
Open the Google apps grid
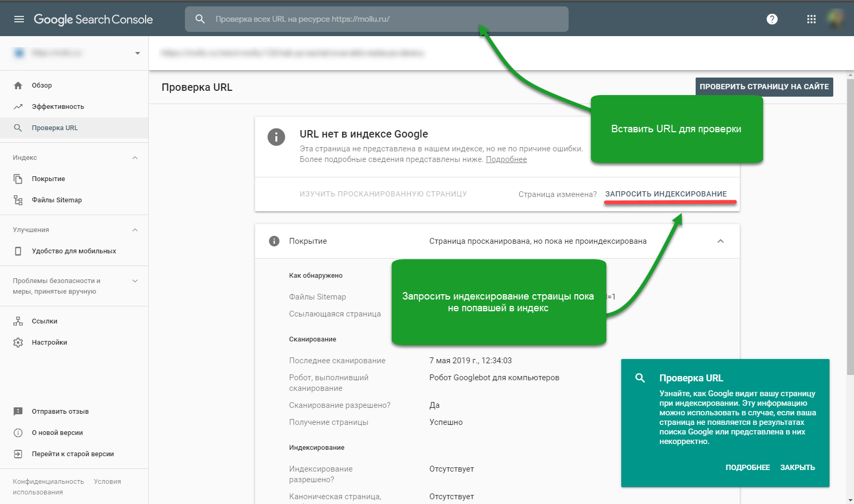[811, 19]
